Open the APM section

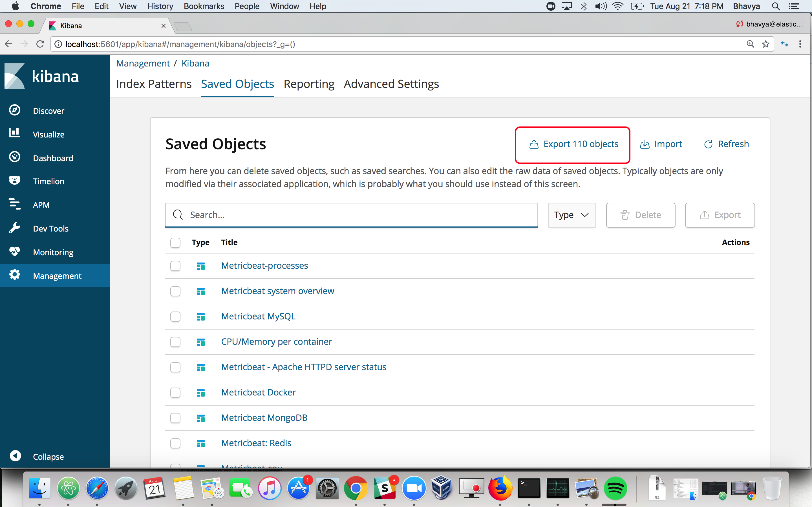(41, 204)
